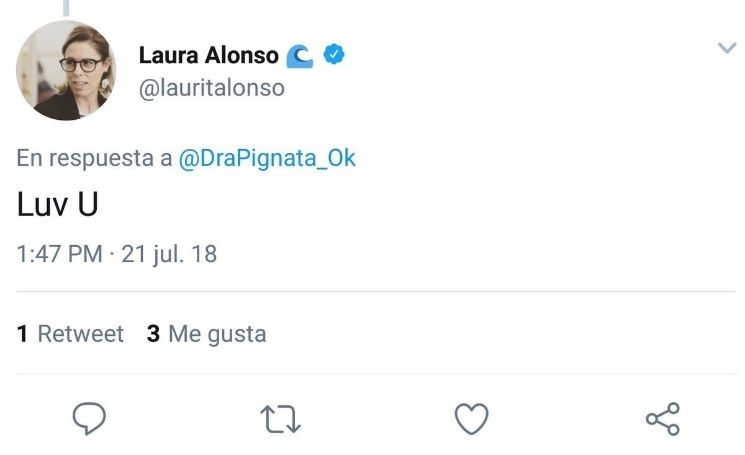Click the reply speech bubble icon
Image resolution: width=745 pixels, height=455 pixels.
point(89,418)
